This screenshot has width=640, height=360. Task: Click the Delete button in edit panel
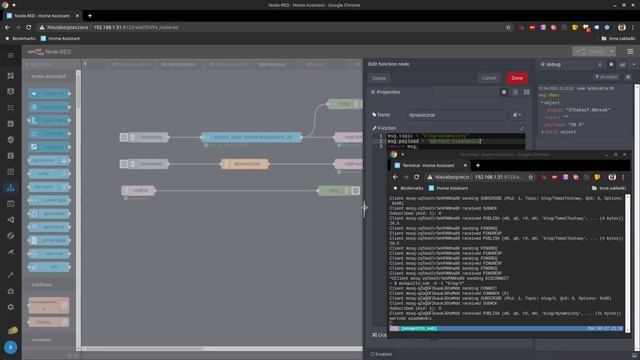(x=379, y=78)
